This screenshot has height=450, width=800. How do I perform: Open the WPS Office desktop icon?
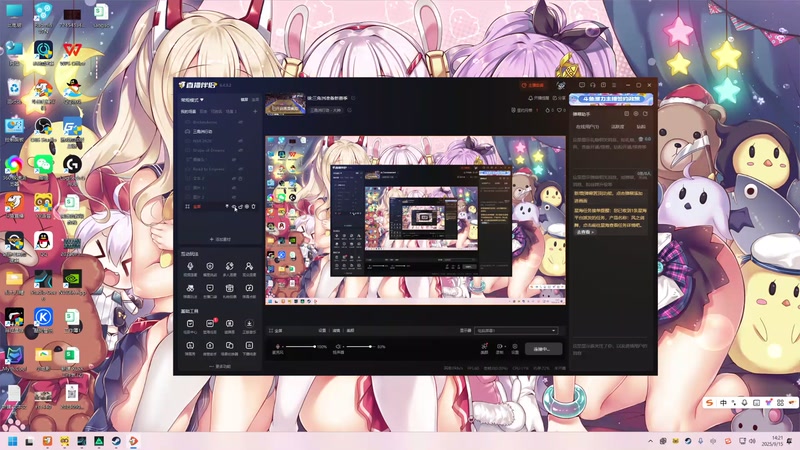(72, 53)
